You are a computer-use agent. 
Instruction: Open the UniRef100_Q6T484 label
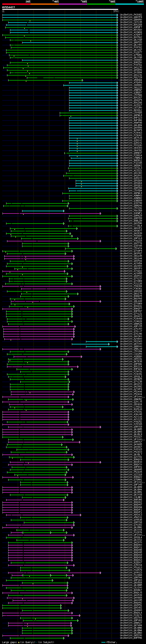(131, 625)
